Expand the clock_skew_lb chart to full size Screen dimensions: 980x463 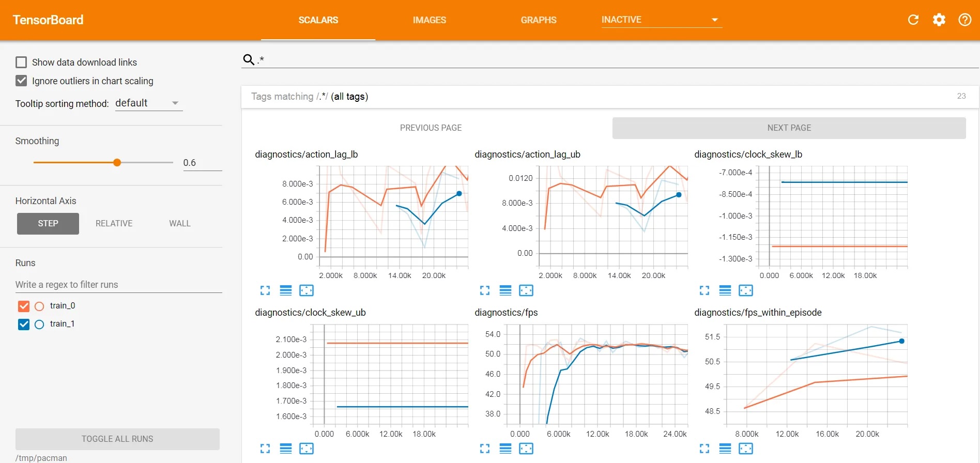coord(705,290)
